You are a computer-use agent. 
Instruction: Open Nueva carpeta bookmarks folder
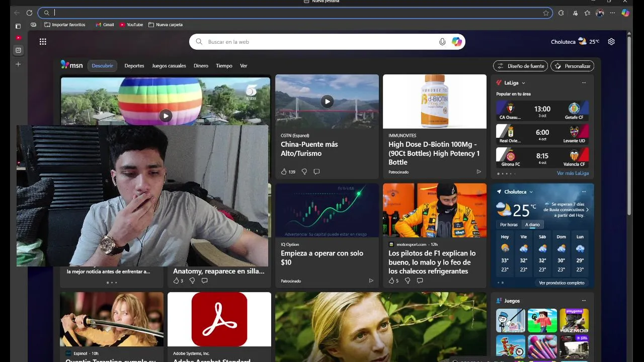coord(166,25)
